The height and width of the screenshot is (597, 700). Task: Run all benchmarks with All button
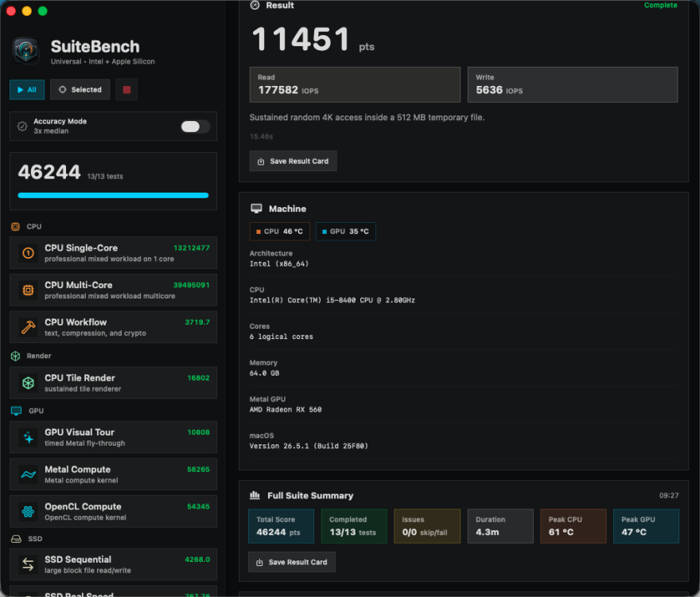(27, 90)
